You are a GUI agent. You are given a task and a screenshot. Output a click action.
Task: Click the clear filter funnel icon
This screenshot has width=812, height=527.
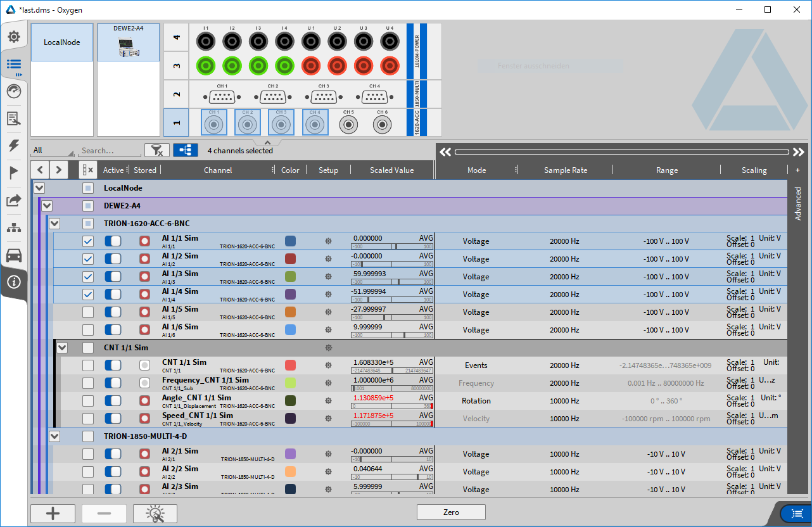tap(156, 150)
